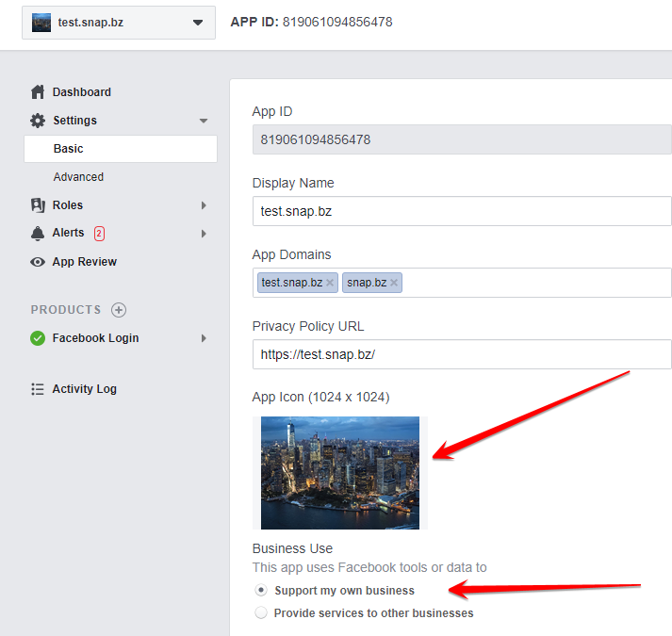Select Support my own business radio
Image resolution: width=672 pixels, height=636 pixels.
tap(261, 590)
